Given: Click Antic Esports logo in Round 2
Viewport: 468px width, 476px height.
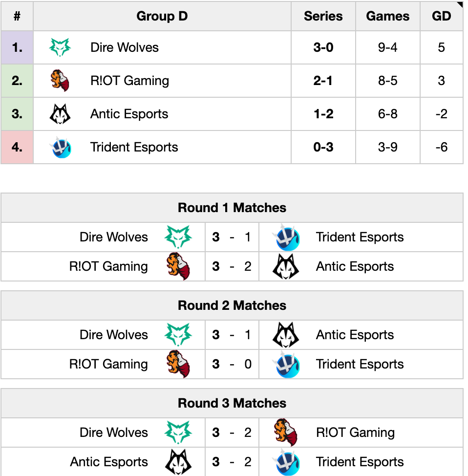Looking at the screenshot, I should (x=286, y=335).
